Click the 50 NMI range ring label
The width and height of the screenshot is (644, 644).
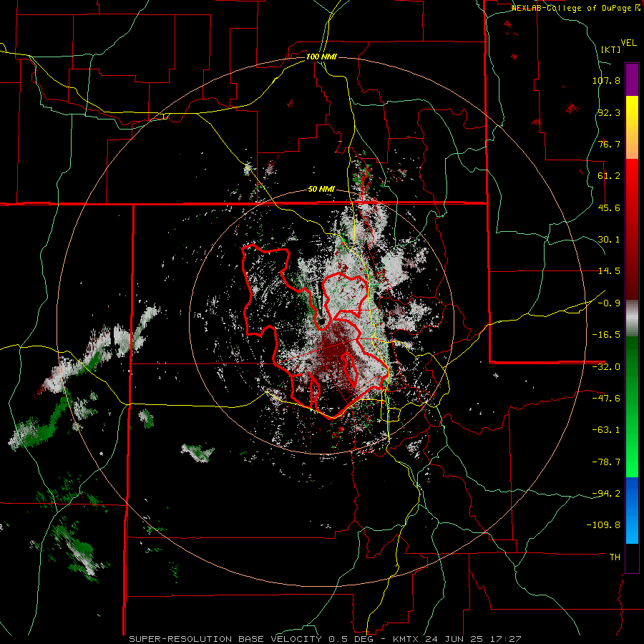[x=321, y=190]
